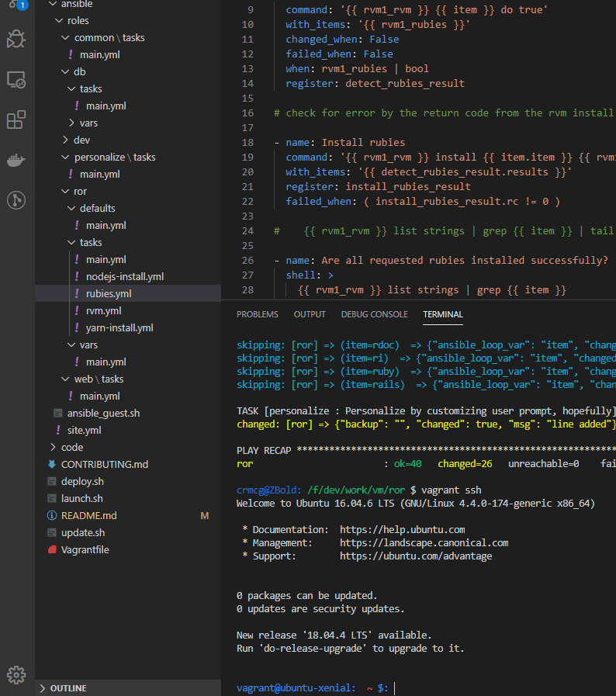The height and width of the screenshot is (696, 616).
Task: Open yarn-install.yml file
Action: point(119,327)
